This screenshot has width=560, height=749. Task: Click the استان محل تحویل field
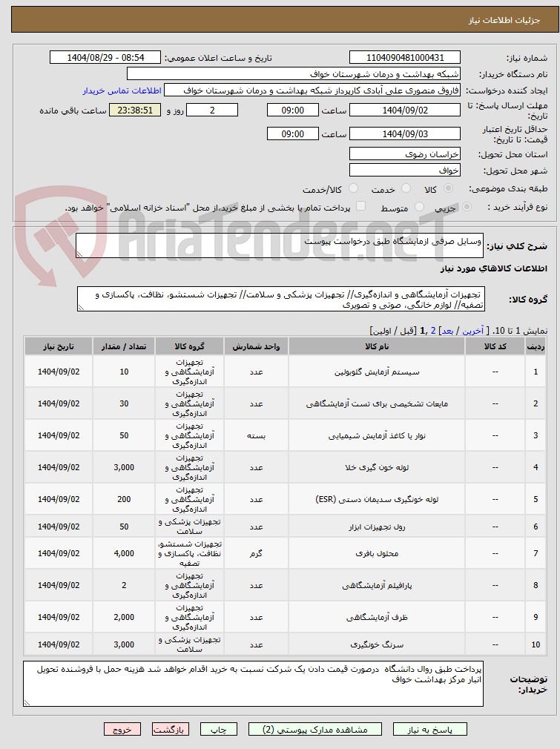click(405, 154)
